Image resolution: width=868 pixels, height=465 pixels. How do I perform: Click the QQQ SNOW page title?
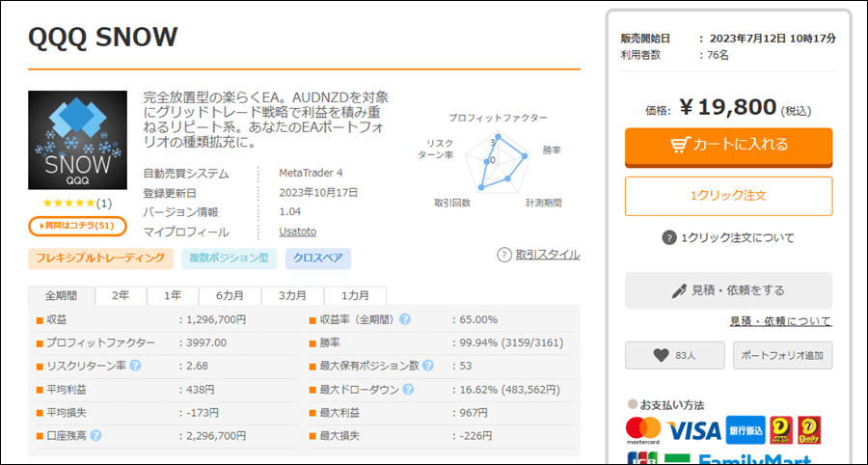point(102,37)
